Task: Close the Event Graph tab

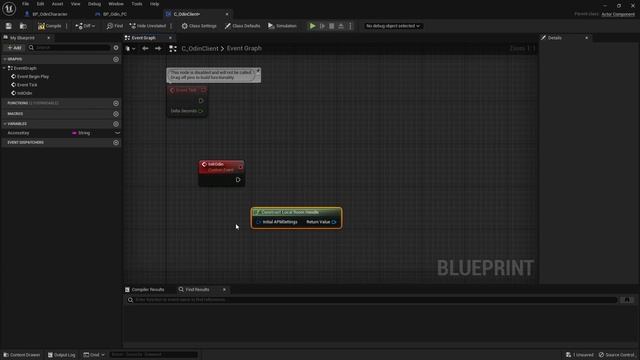Action: pos(170,38)
